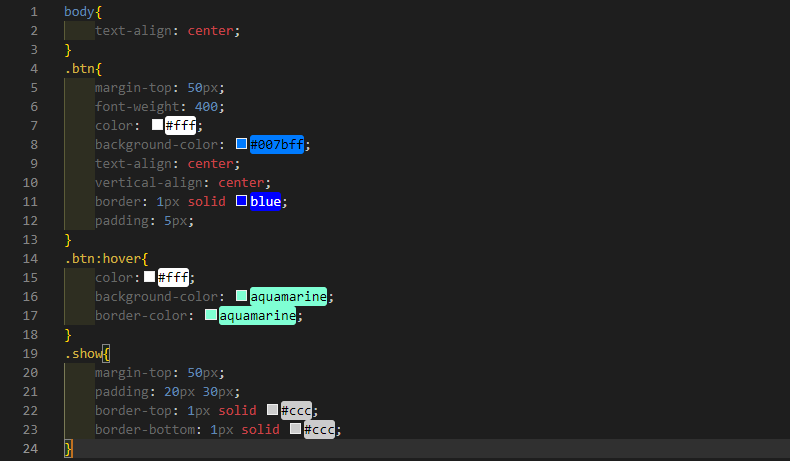
Task: Click the '#007bff' hex value text
Action: click(x=277, y=145)
